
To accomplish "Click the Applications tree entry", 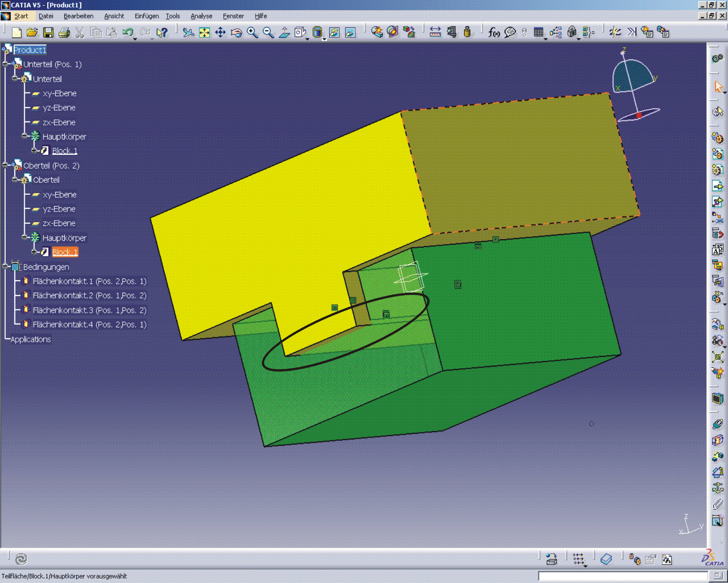I will point(31,339).
